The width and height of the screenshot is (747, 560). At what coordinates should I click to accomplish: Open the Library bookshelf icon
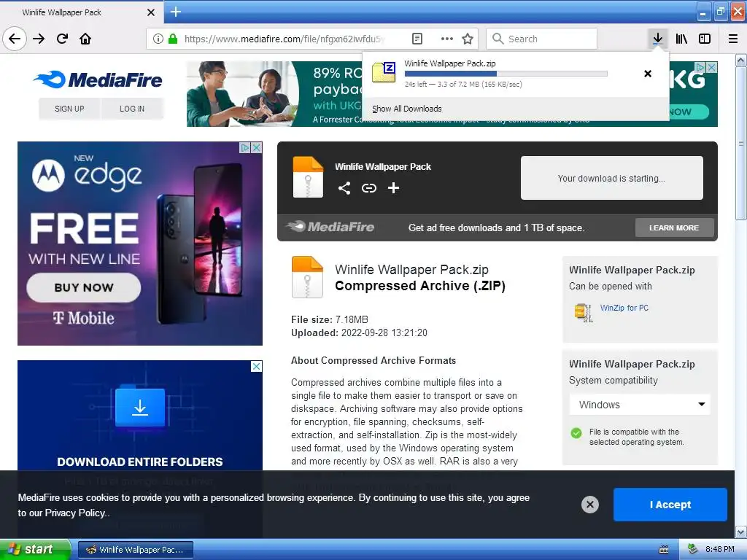coord(682,39)
